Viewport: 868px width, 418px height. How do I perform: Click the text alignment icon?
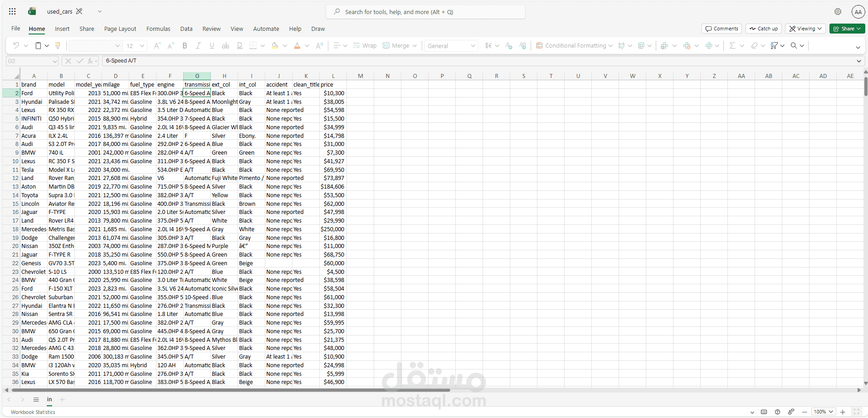[337, 46]
